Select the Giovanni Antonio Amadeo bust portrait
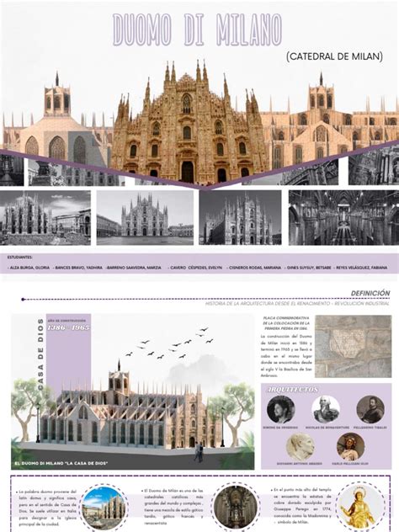399x532 pixels. tap(300, 446)
